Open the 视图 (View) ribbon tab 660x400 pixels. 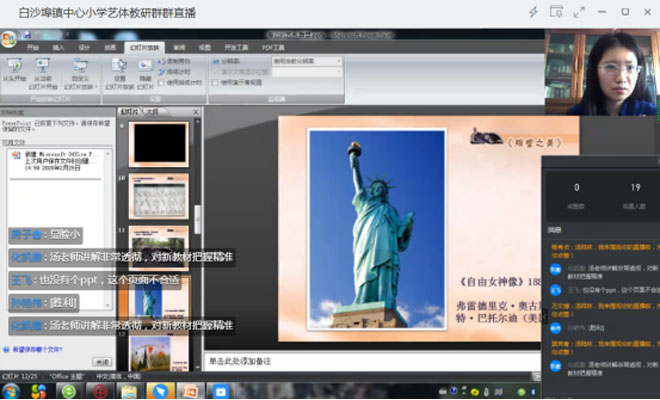[x=205, y=48]
